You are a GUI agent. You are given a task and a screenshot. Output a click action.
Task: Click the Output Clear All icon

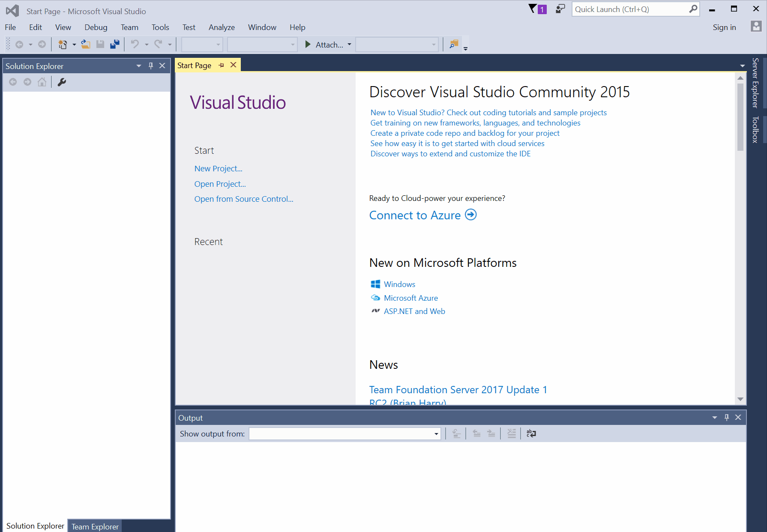point(512,433)
